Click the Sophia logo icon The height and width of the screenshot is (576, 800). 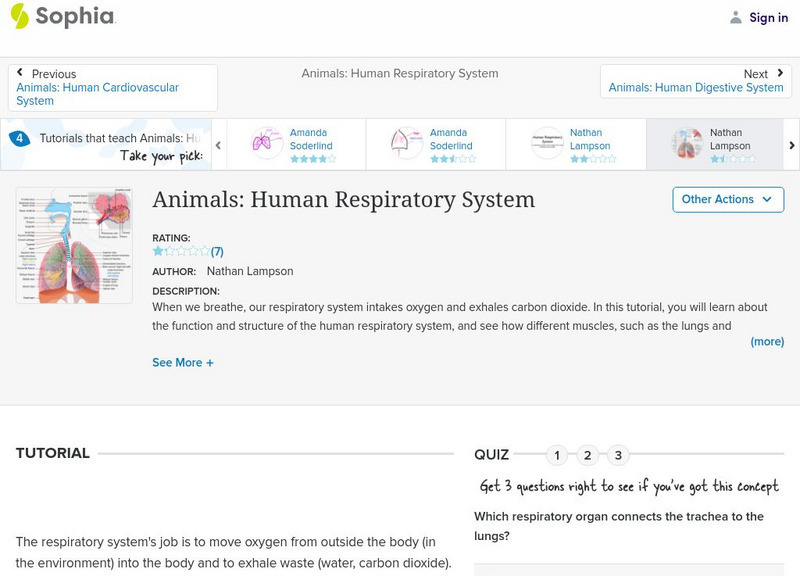[x=19, y=16]
